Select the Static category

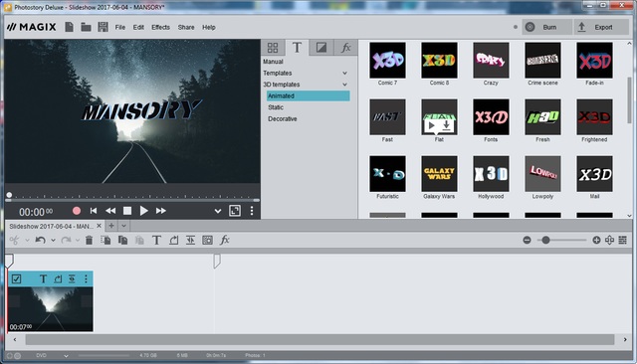pyautogui.click(x=276, y=107)
